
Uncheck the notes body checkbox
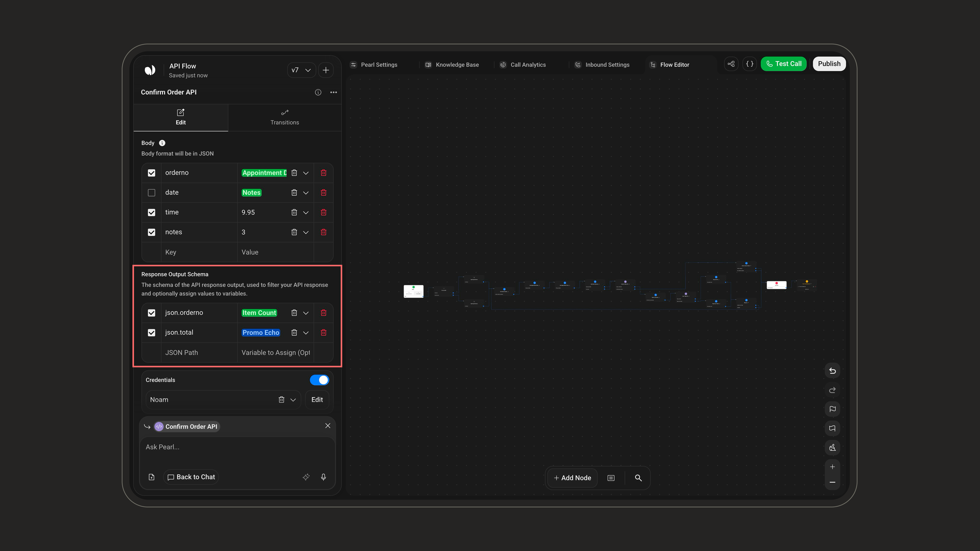[151, 232]
